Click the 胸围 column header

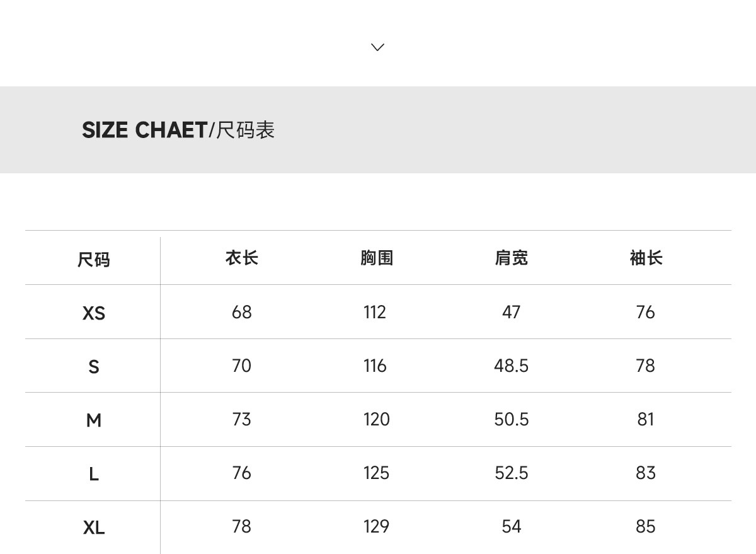click(377, 258)
